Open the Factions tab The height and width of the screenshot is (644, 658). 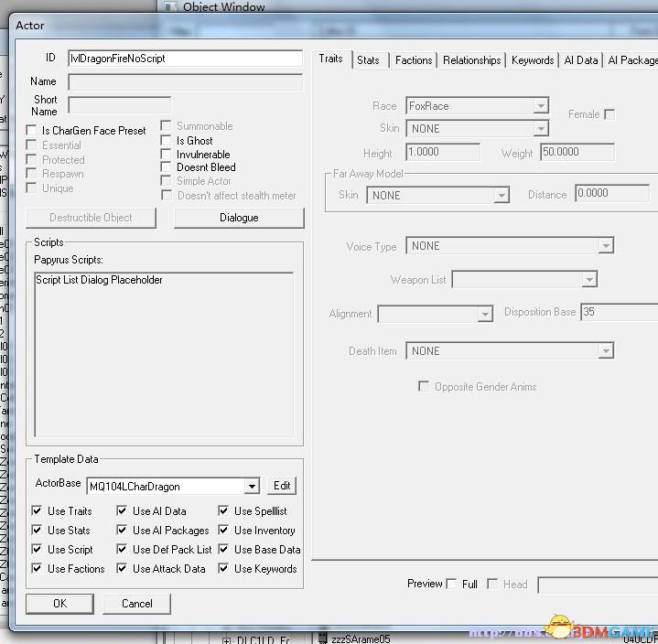point(414,60)
